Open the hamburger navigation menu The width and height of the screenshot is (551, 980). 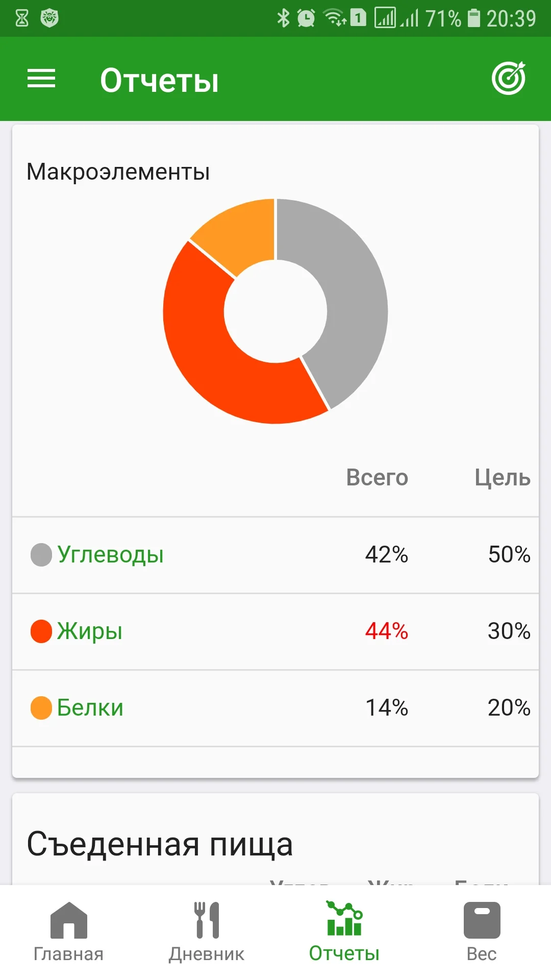(41, 79)
